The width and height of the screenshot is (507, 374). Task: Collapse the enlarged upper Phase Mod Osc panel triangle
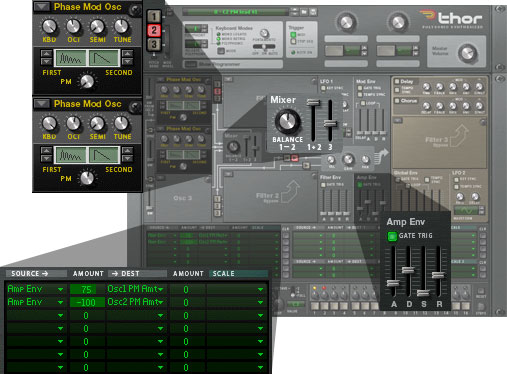click(42, 6)
